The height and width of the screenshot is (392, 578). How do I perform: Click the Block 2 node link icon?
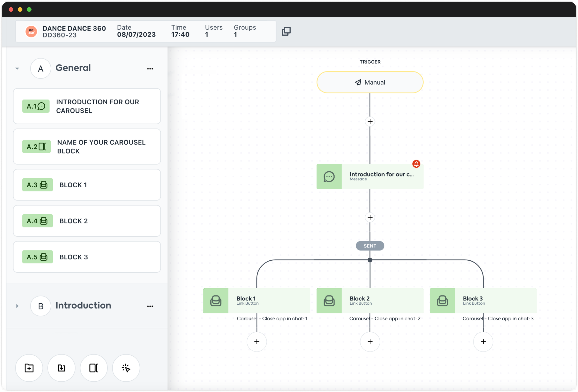click(x=329, y=301)
